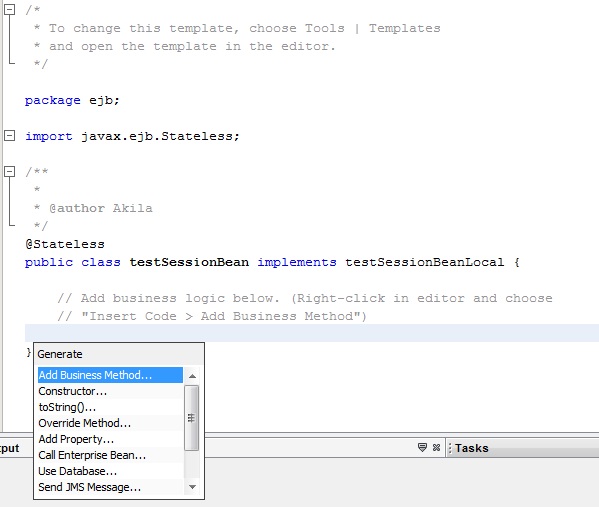Click the @Stateless annotation
This screenshot has width=599, height=507.
[65, 244]
